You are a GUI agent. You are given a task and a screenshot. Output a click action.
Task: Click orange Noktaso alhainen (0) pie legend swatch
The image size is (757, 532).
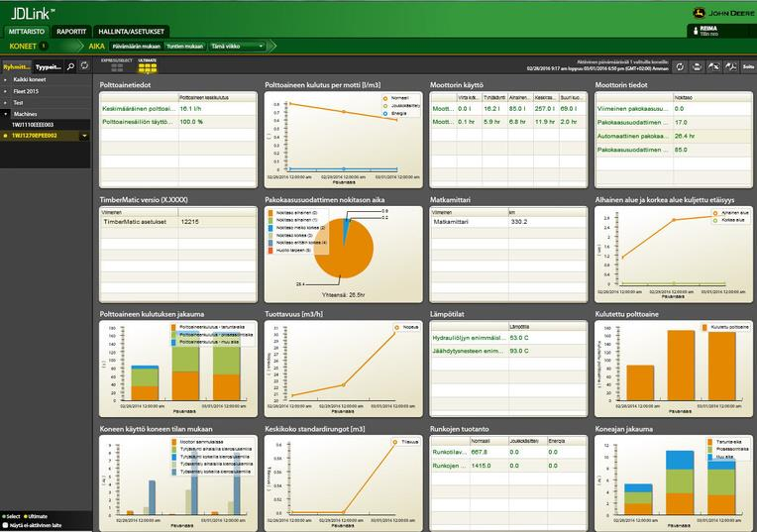tap(270, 213)
